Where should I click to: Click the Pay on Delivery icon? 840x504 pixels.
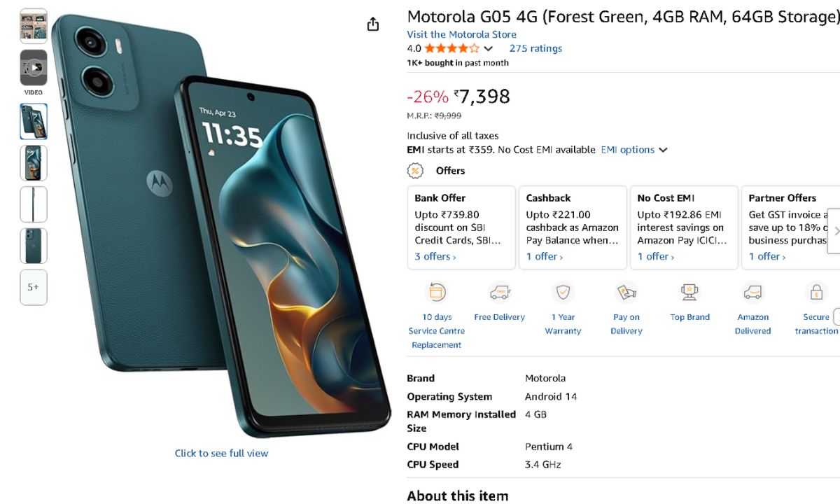pos(626,292)
